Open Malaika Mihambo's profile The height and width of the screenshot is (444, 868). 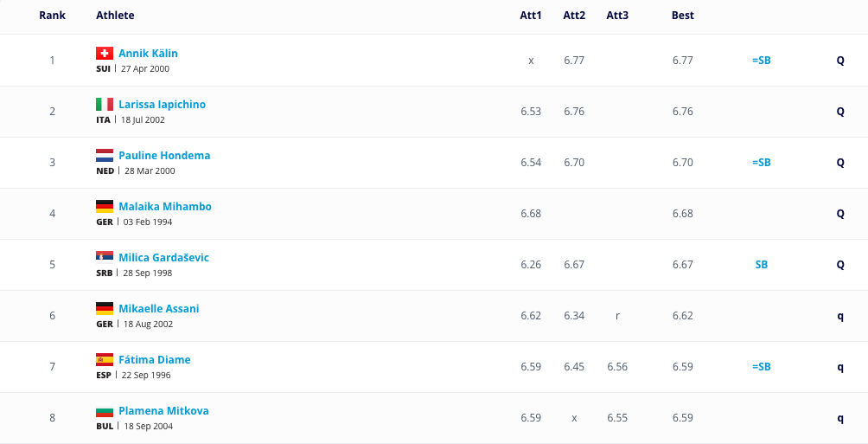(164, 207)
